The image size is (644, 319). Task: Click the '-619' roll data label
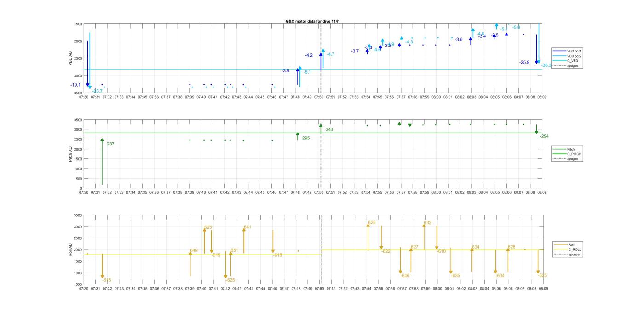click(216, 255)
